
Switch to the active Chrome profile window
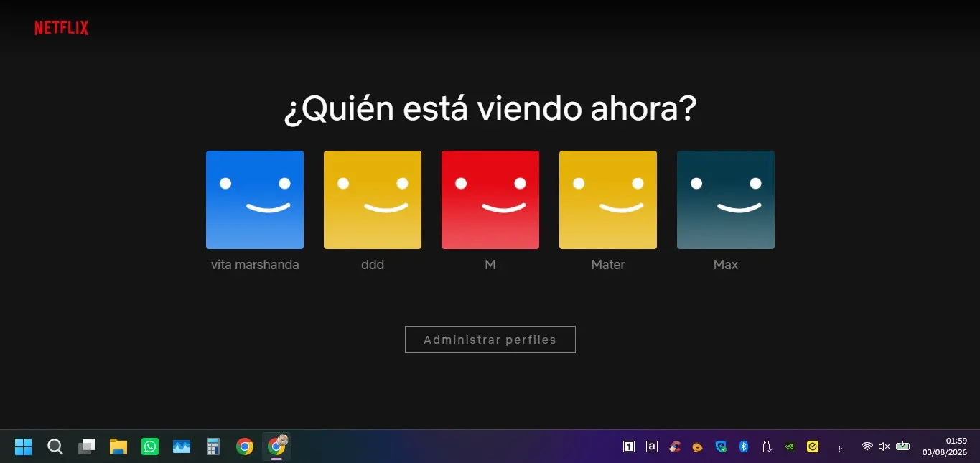pyautogui.click(x=276, y=446)
